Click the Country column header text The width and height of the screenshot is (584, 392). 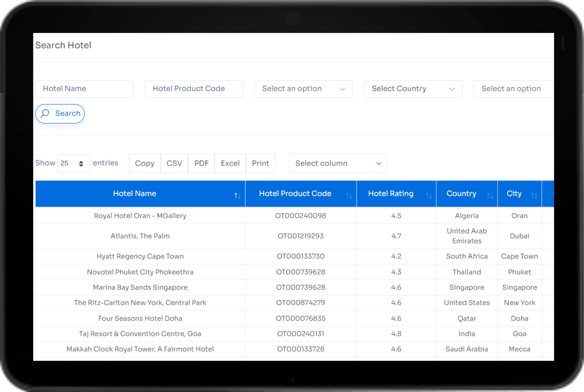(x=461, y=193)
